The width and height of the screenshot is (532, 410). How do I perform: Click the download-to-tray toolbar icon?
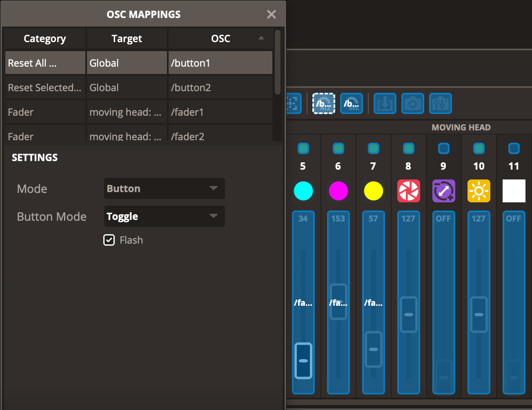(385, 103)
